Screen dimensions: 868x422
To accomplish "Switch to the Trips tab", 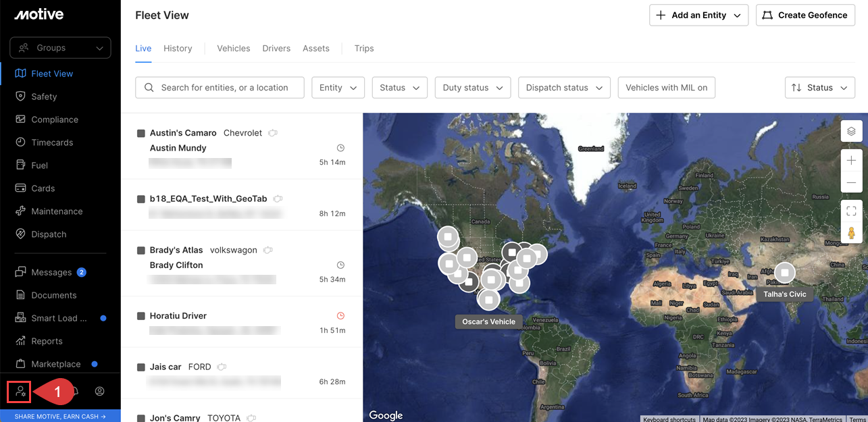I will tap(364, 49).
